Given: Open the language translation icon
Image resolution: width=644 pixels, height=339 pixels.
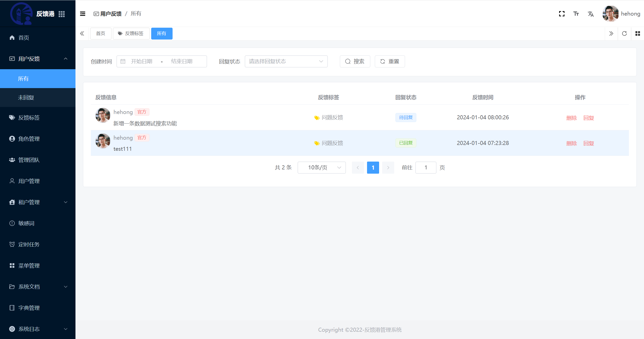Looking at the screenshot, I should [591, 14].
